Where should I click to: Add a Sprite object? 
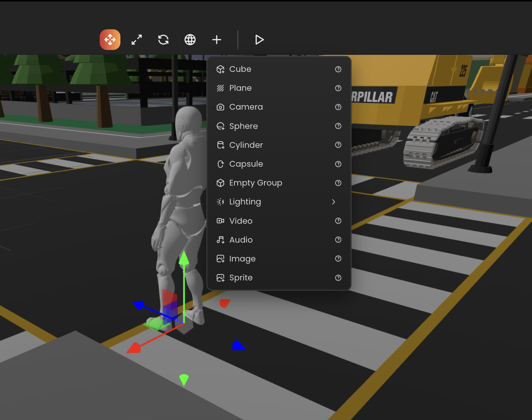coord(279,278)
